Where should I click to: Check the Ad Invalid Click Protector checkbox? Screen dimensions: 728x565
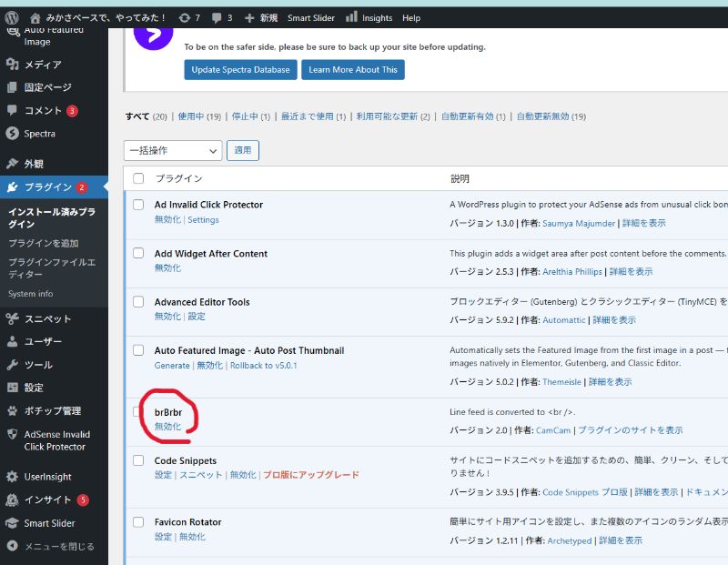point(138,205)
